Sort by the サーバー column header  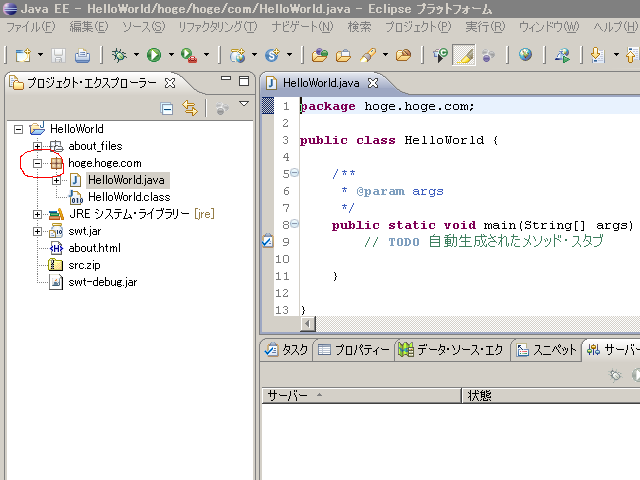(x=361, y=395)
